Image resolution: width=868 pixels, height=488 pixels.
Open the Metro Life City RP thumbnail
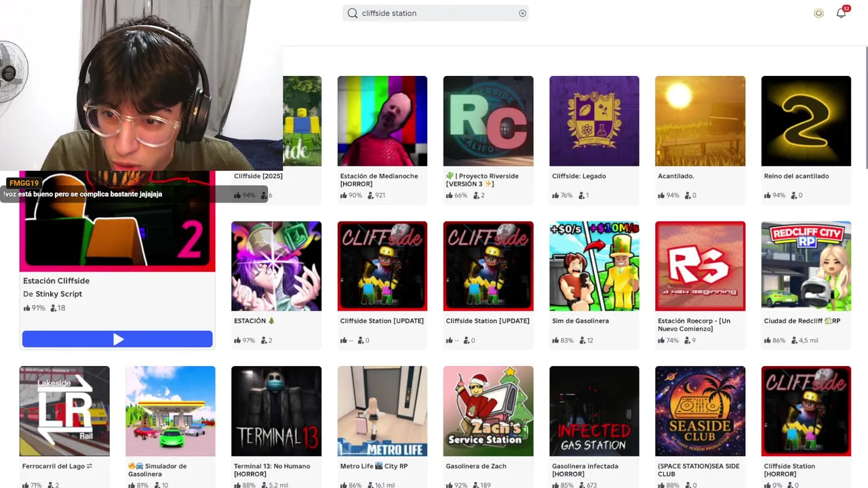(x=382, y=411)
